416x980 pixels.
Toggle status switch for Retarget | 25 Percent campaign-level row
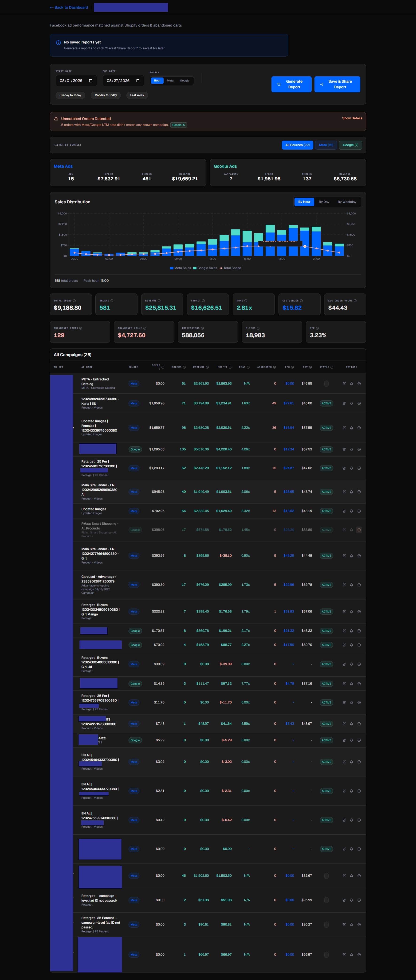[x=326, y=924]
